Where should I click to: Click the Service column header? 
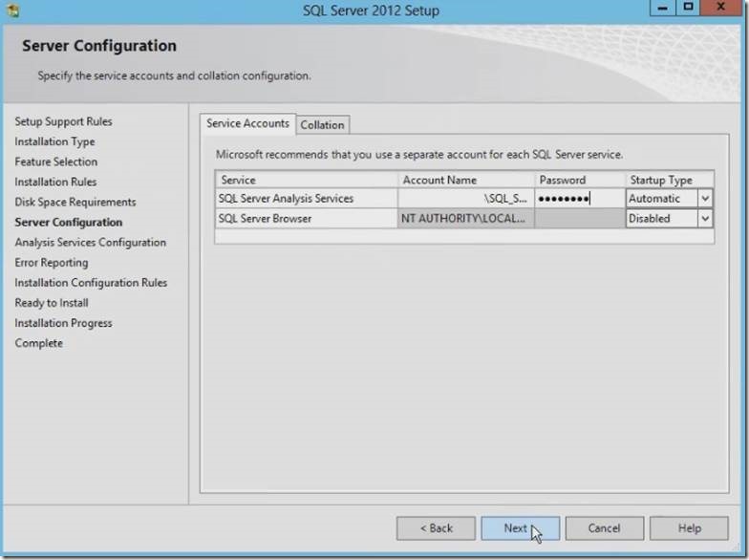click(x=307, y=180)
